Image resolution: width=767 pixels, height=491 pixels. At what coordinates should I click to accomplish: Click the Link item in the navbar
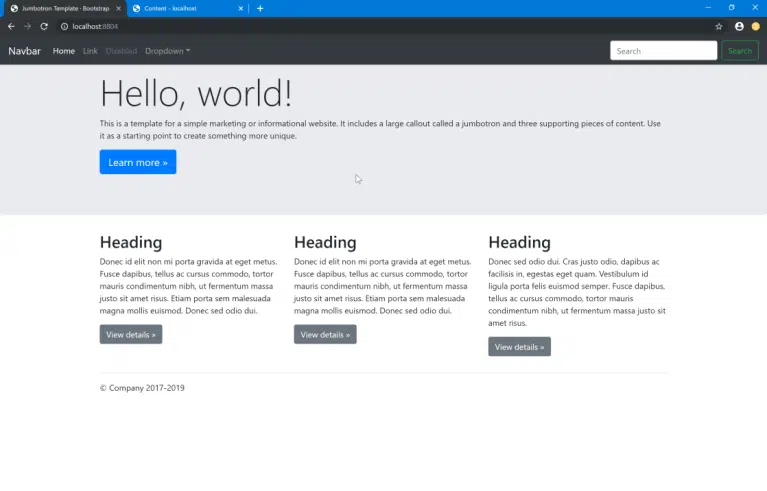point(90,51)
